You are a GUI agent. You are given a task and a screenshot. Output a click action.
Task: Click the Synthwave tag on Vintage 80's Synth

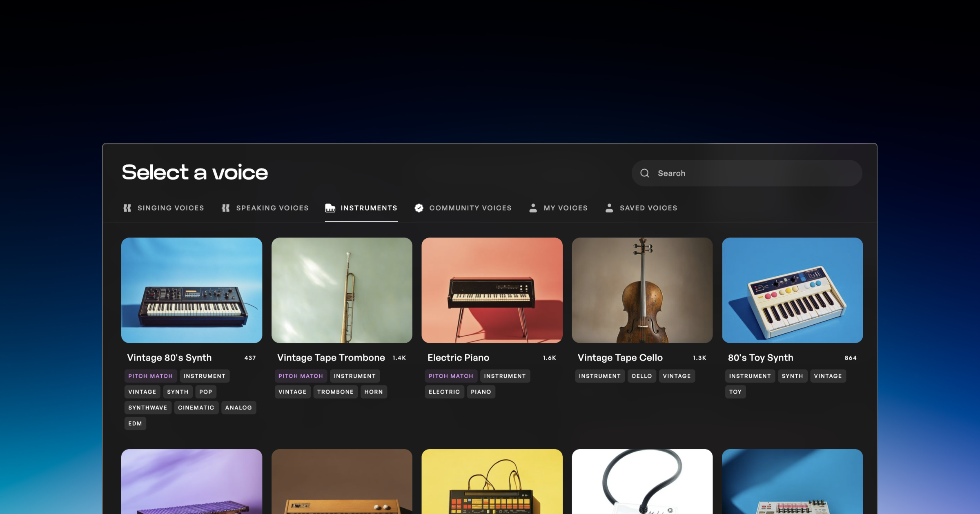click(x=147, y=408)
